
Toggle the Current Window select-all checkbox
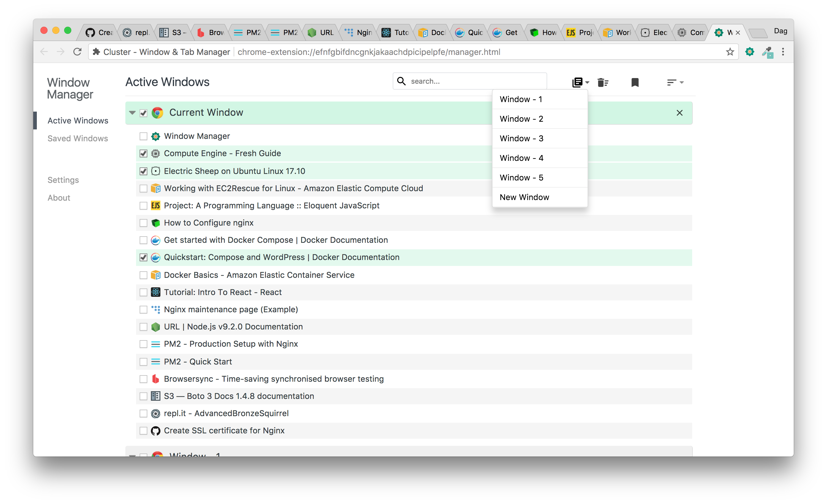[x=144, y=113]
